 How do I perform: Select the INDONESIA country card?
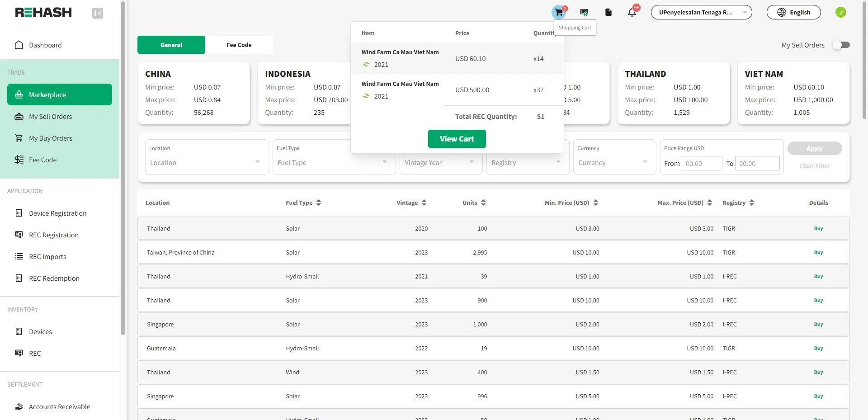tap(304, 93)
